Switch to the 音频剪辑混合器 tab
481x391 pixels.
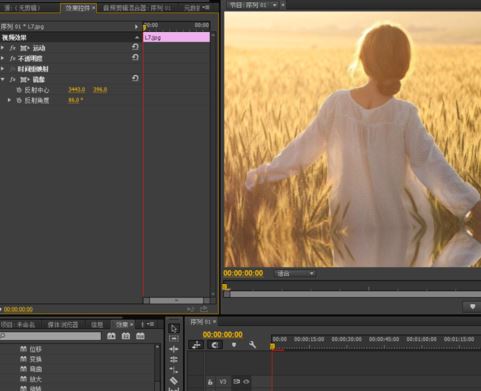[137, 8]
